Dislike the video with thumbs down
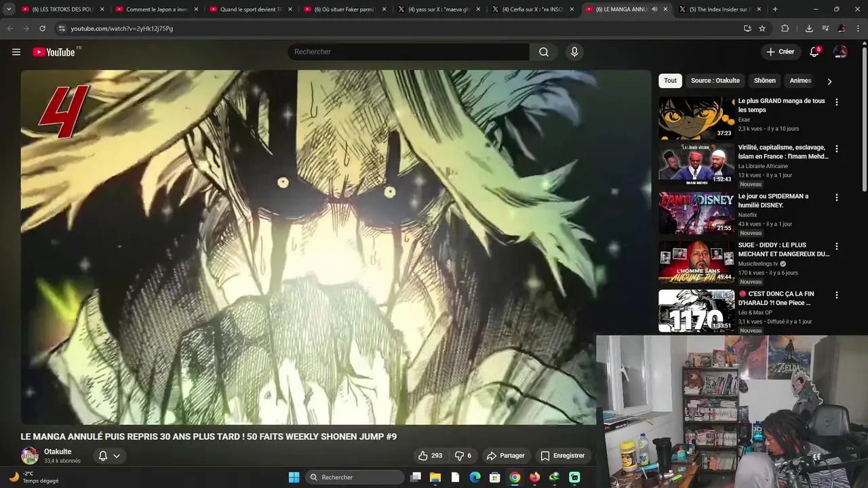 click(463, 455)
